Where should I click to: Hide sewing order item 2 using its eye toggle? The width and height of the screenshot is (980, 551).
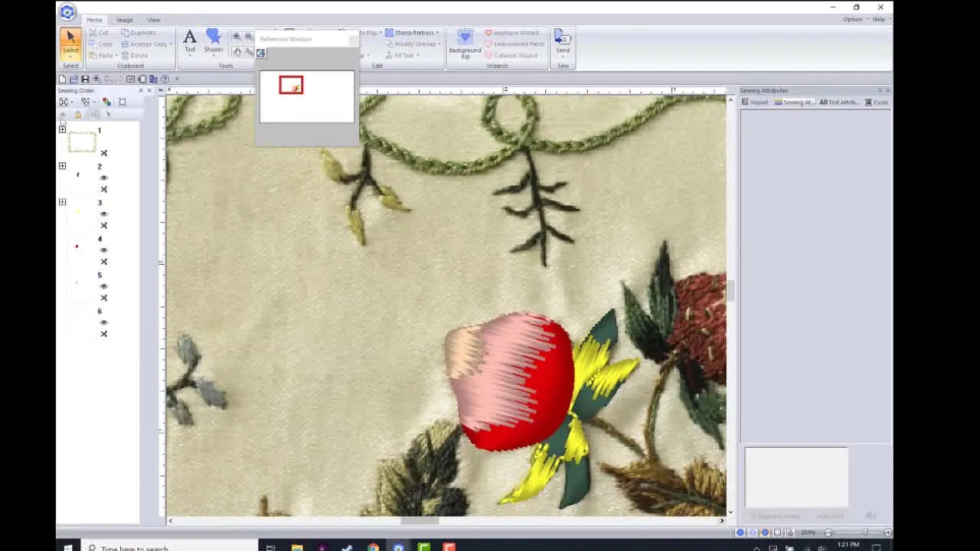[104, 177]
